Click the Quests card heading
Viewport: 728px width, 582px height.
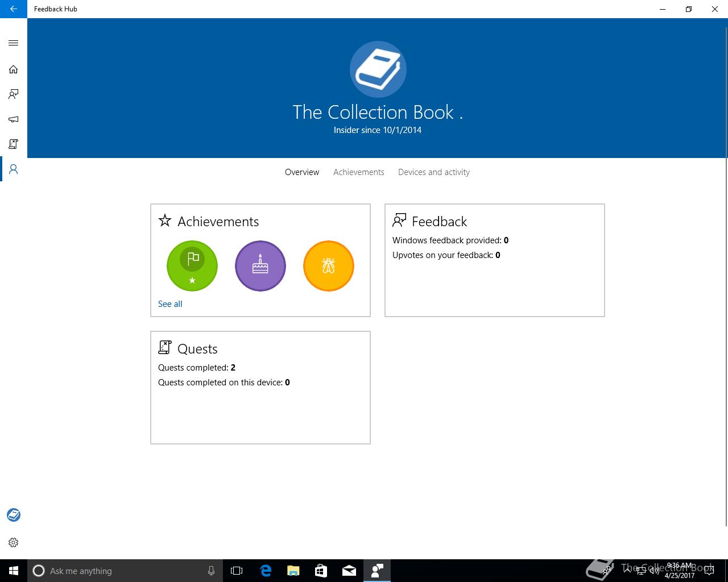tap(197, 348)
